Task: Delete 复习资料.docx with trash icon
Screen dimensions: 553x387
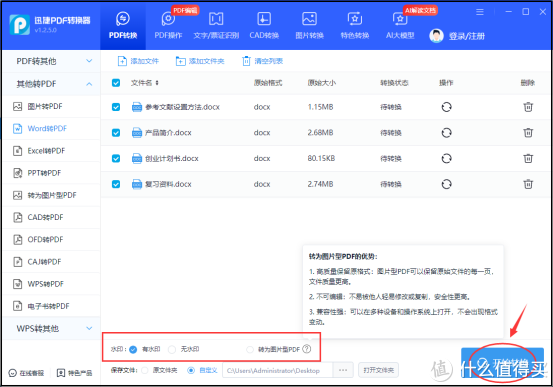Action: pos(528,184)
